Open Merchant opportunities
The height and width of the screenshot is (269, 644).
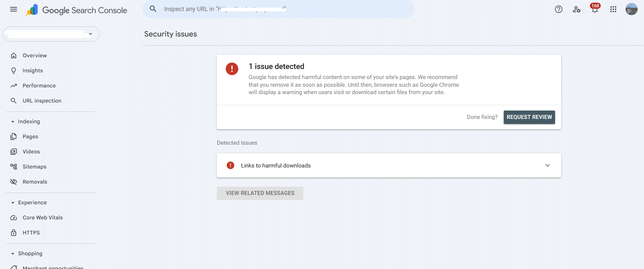coord(53,267)
